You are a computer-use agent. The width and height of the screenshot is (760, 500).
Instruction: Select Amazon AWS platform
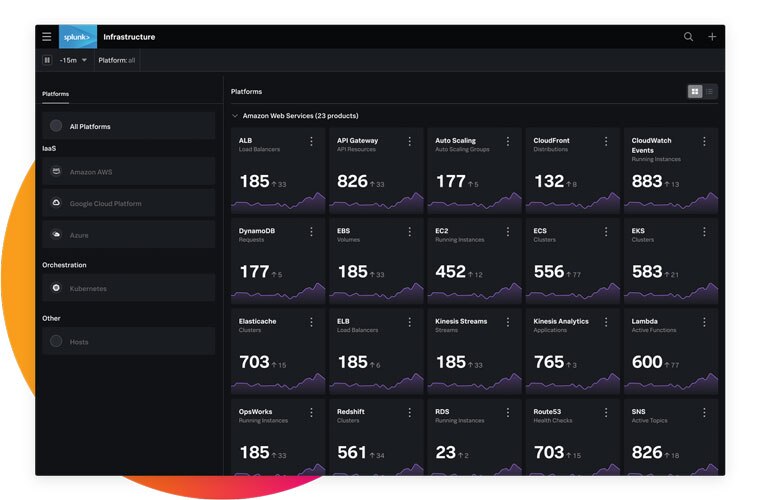(128, 172)
